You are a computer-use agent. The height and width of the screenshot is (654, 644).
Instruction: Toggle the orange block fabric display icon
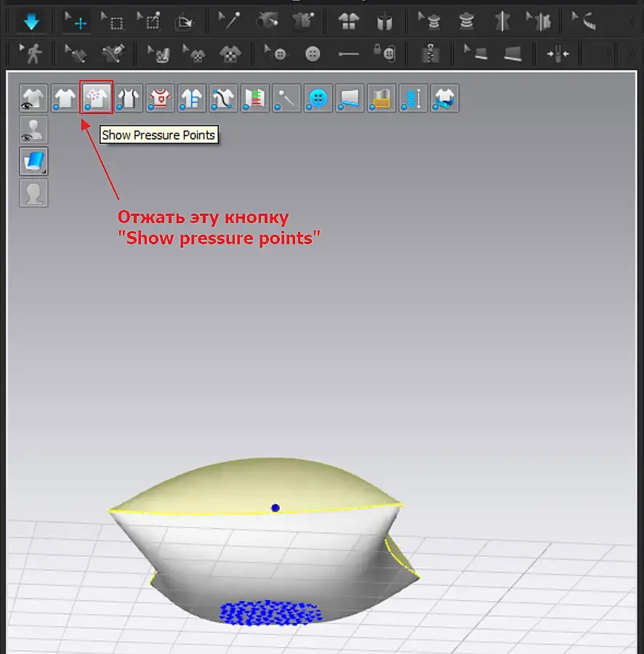tap(381, 98)
